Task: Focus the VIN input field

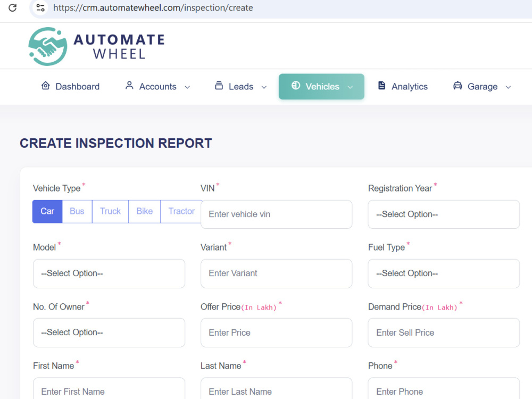Action: click(x=276, y=214)
